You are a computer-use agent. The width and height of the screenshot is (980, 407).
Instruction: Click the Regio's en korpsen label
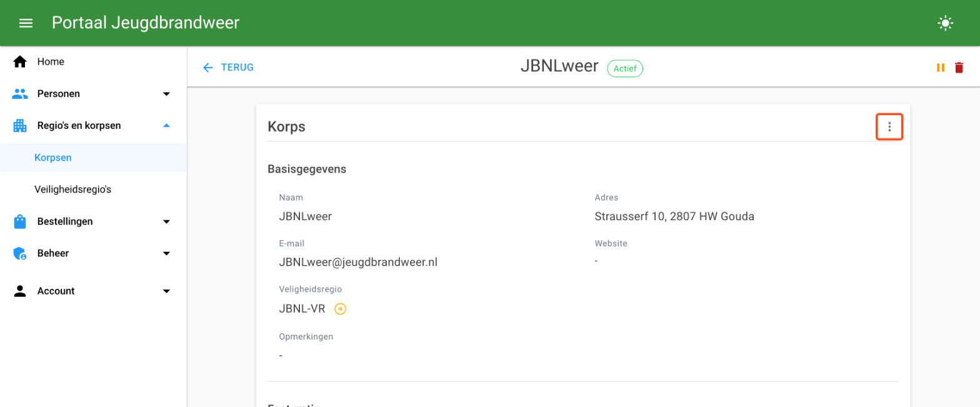click(79, 126)
